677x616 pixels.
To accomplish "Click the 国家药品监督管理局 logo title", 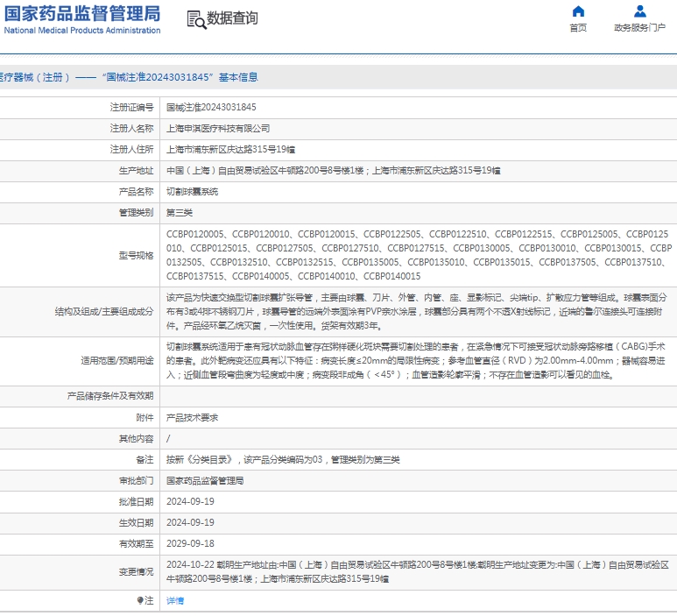I will tap(82, 13).
